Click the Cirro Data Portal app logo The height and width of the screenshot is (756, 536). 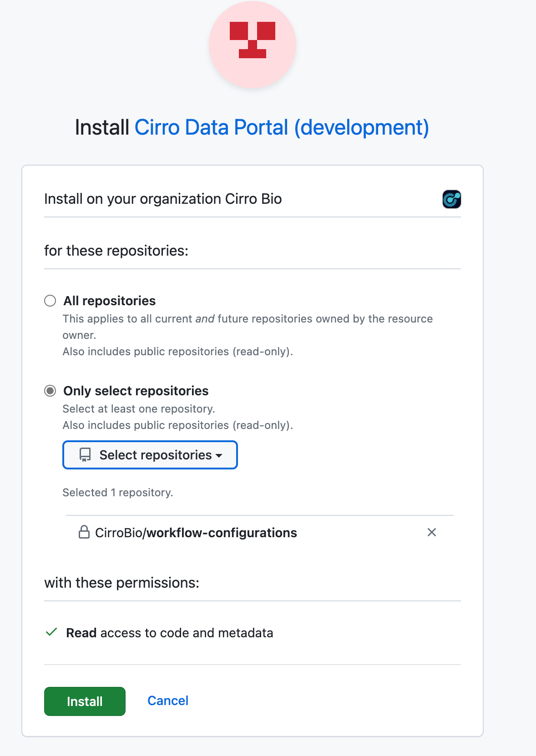[x=253, y=44]
